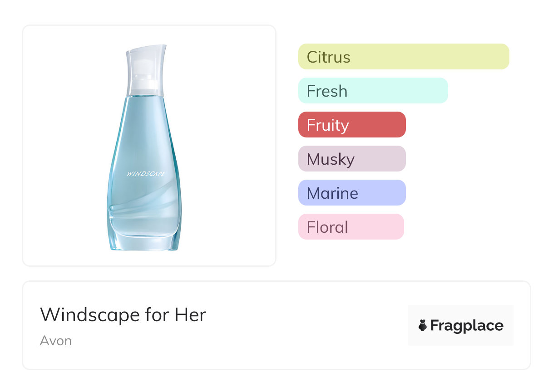The image size is (553, 392).
Task: Open the Windscape for Her title
Action: 123,314
